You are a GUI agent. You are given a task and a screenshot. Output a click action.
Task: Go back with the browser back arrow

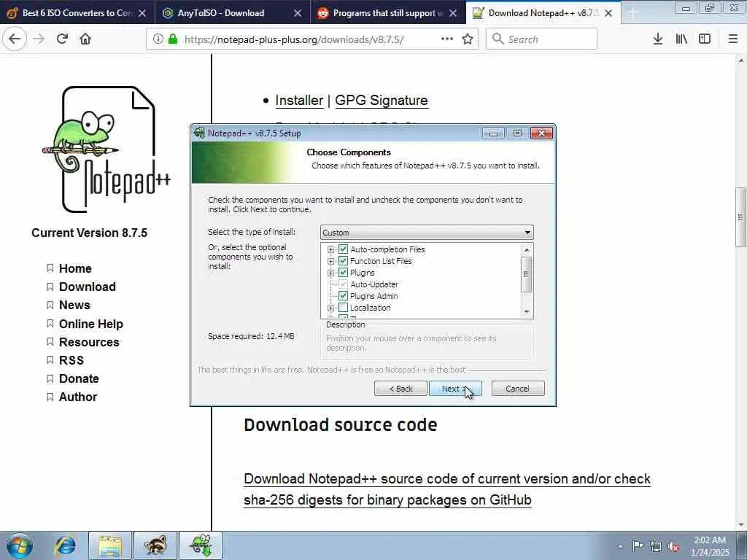(x=15, y=39)
